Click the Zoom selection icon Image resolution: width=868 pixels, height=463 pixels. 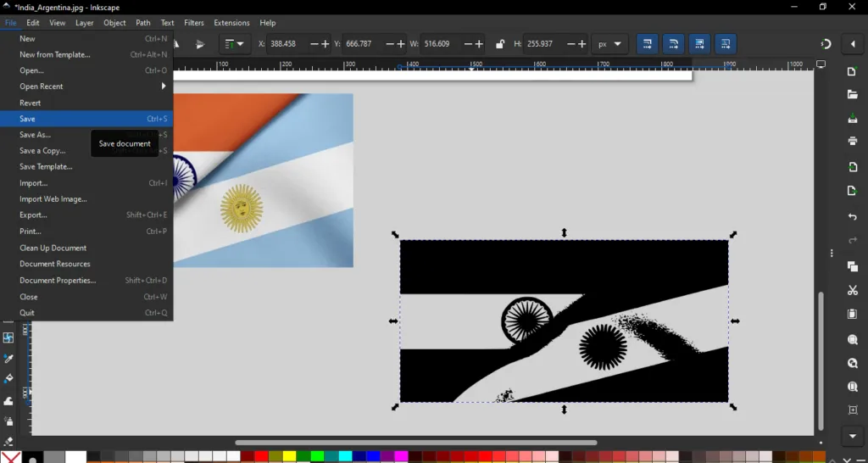tap(853, 339)
